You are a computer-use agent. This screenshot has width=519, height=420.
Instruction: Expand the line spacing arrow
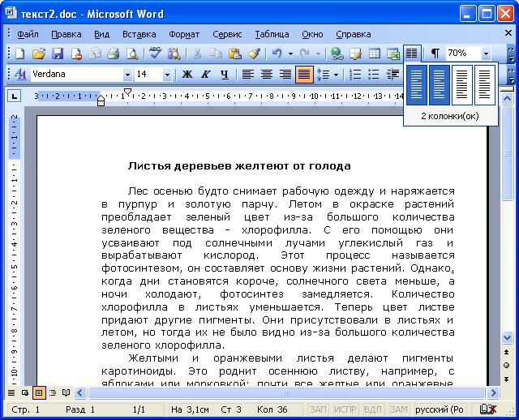click(337, 75)
